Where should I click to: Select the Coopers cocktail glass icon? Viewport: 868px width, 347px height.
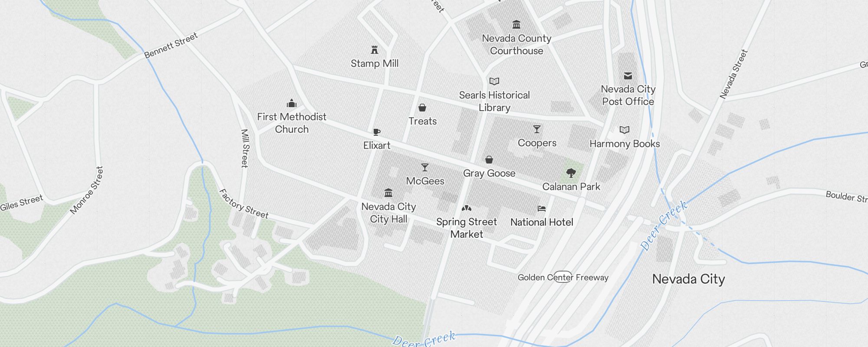tap(537, 129)
